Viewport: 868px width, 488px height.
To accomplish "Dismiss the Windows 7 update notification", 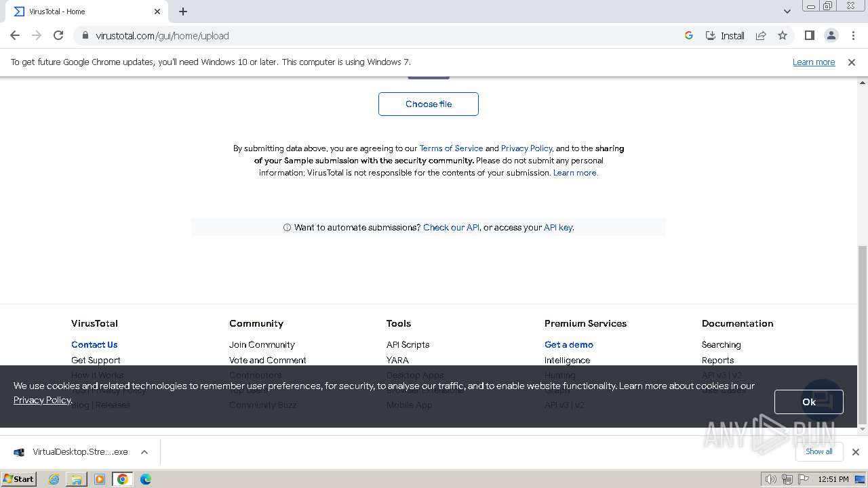I will tap(852, 62).
